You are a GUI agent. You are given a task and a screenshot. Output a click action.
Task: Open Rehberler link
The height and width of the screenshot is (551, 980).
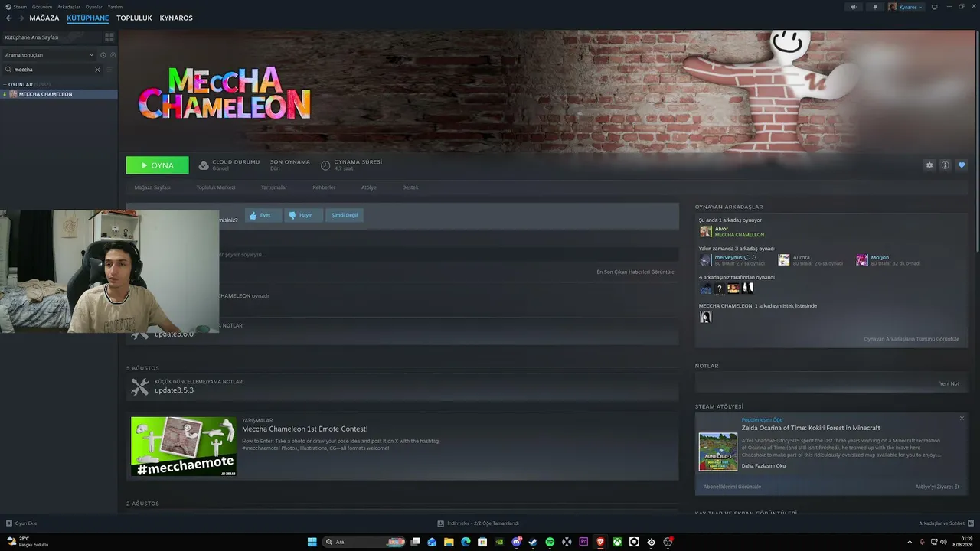click(x=324, y=187)
